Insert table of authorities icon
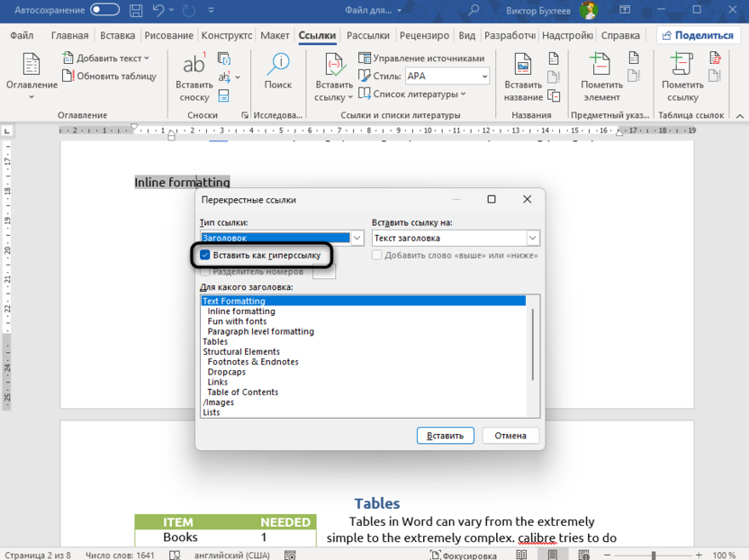 pos(715,59)
